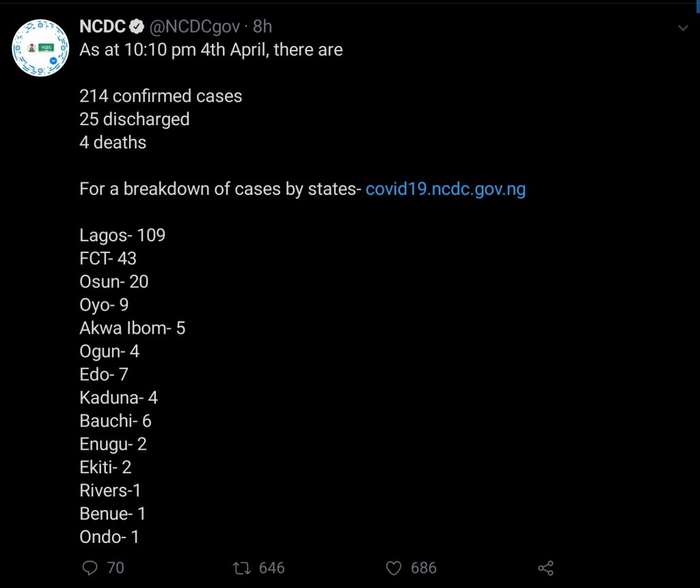Viewport: 700px width, 588px height.
Task: Click the 8h timestamp
Action: pyautogui.click(x=262, y=27)
